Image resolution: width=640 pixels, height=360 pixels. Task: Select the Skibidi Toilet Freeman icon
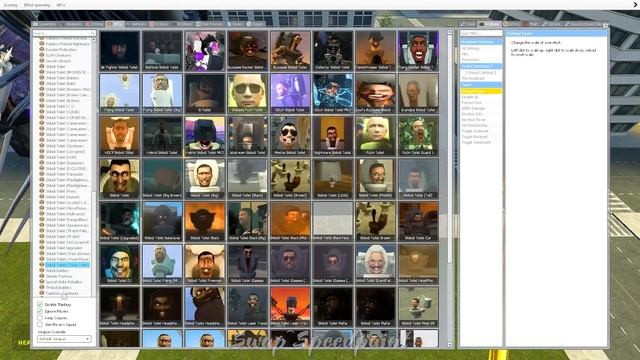pos(205,264)
